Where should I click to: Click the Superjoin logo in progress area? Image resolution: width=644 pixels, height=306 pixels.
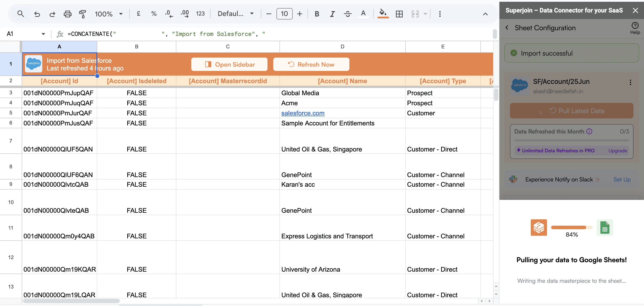(539, 227)
